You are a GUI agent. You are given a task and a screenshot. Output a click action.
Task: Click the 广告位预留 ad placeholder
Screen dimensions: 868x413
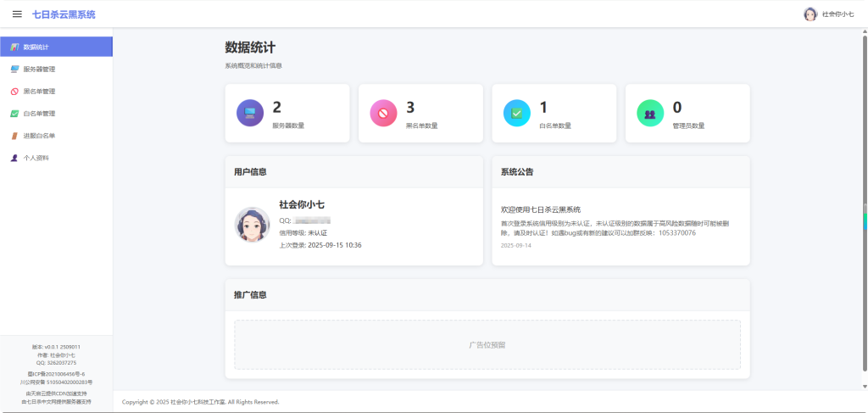pyautogui.click(x=487, y=344)
